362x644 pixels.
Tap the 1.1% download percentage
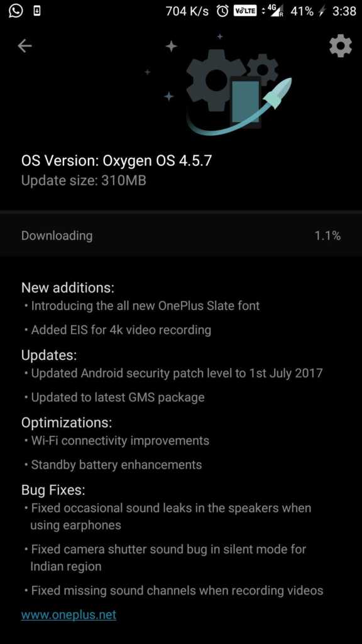tap(327, 235)
